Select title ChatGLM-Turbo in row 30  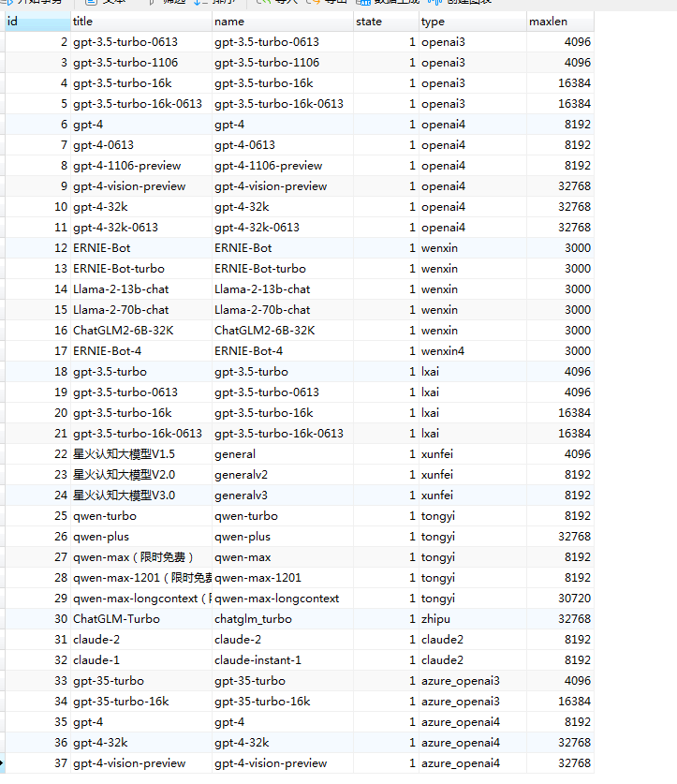(x=141, y=618)
